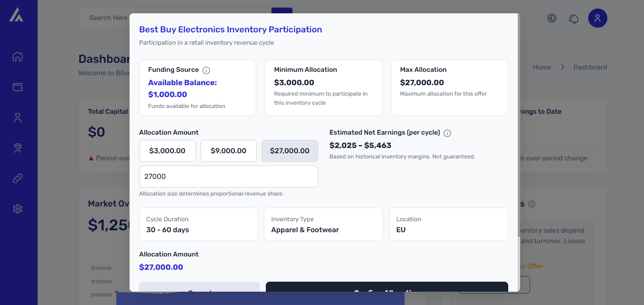The height and width of the screenshot is (305, 644).
Task: Click the info icon beside Funding Source
Action: pos(206,70)
